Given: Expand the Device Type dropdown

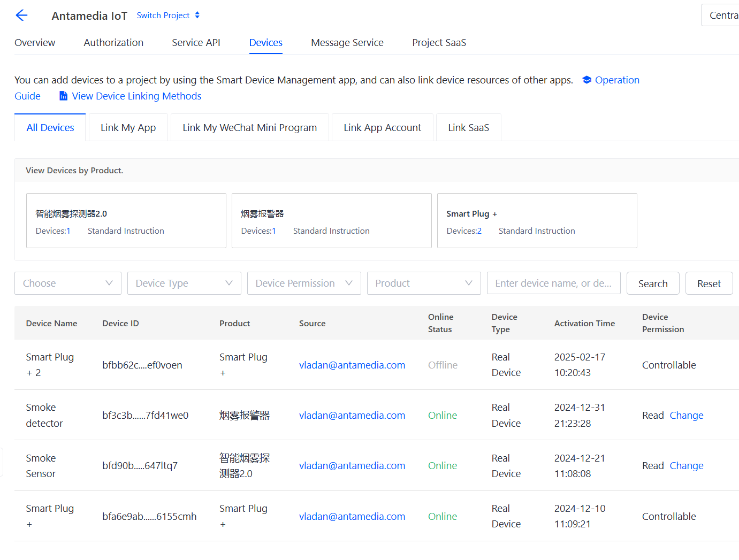Looking at the screenshot, I should [x=184, y=283].
